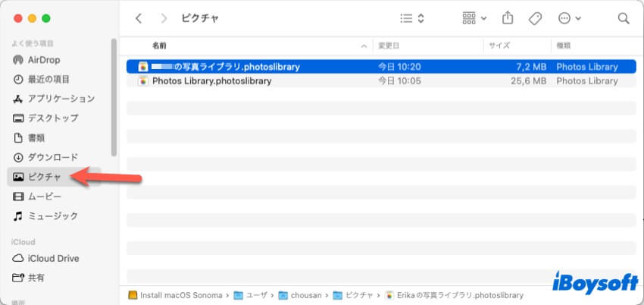644x305 pixels.
Task: Click the tag icon in toolbar
Action: coord(535,18)
